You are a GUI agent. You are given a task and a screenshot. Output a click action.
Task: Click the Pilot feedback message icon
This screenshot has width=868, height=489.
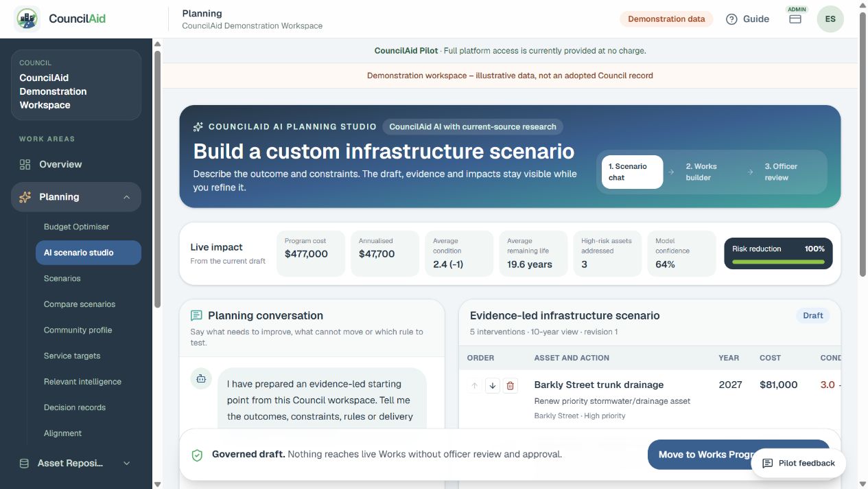tap(768, 464)
